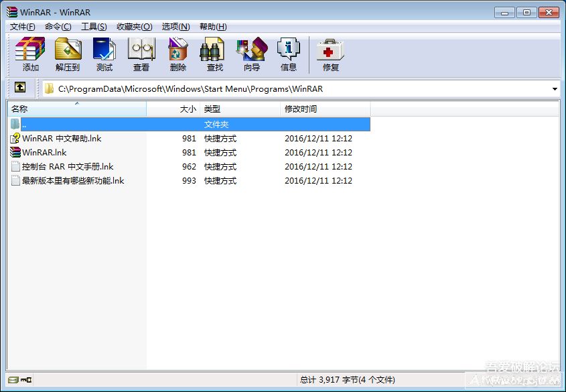Click the 查找 (Find) binoculars icon

[x=212, y=49]
